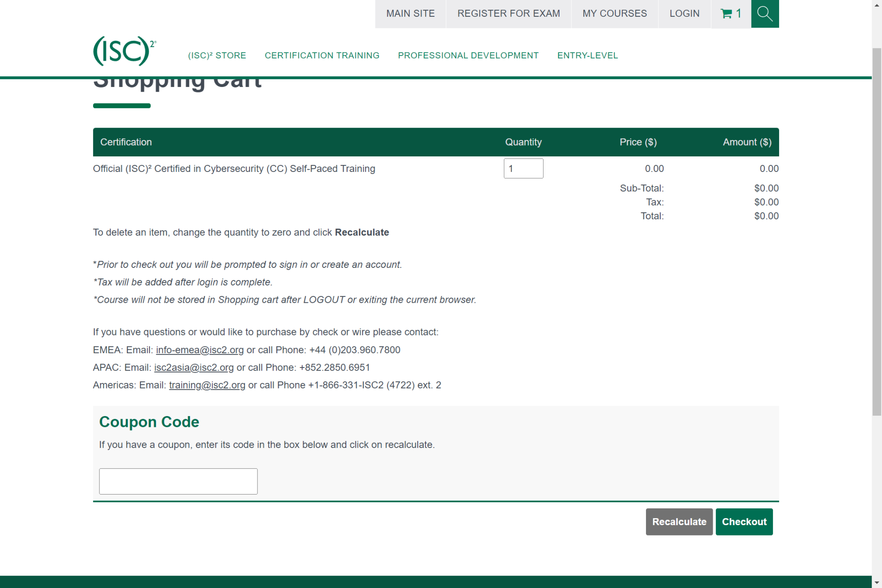Open the info-emea@isc2.org email link
This screenshot has height=588, width=882.
199,350
